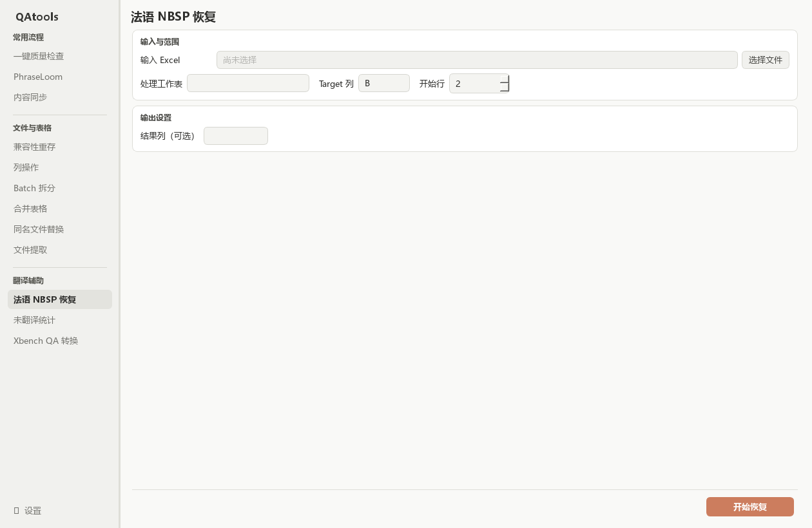Click the 处理工作表 label

coord(161,84)
